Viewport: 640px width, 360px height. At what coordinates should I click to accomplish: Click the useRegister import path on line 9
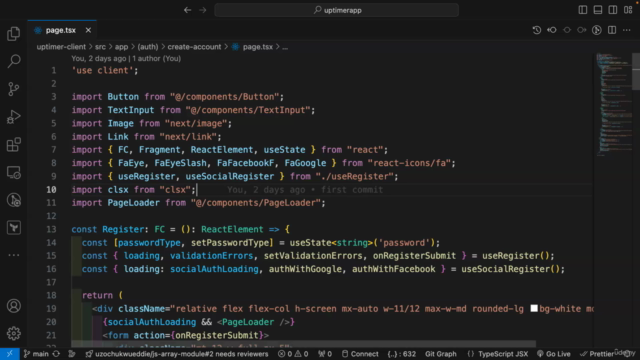354,176
